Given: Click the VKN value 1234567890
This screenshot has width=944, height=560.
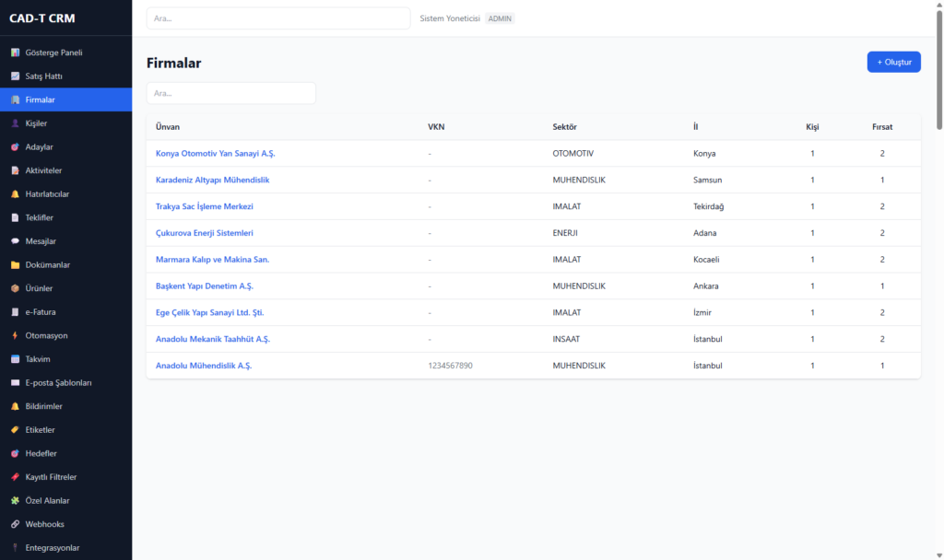Looking at the screenshot, I should (450, 365).
